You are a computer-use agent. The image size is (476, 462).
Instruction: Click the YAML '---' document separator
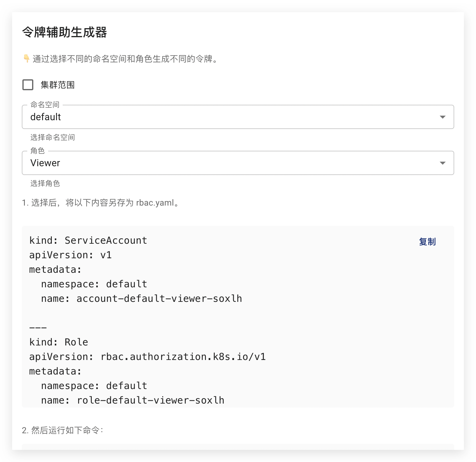pos(38,328)
